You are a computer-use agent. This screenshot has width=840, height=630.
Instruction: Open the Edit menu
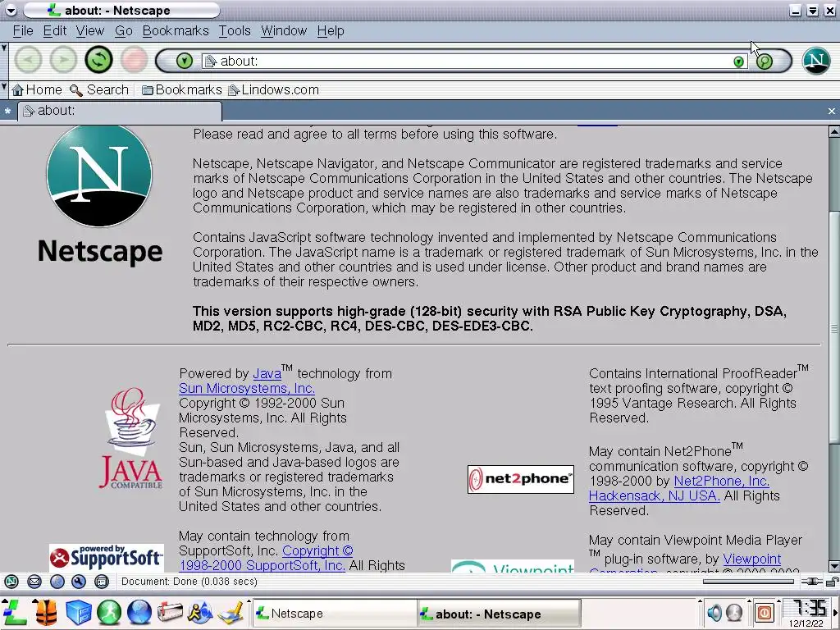[55, 31]
